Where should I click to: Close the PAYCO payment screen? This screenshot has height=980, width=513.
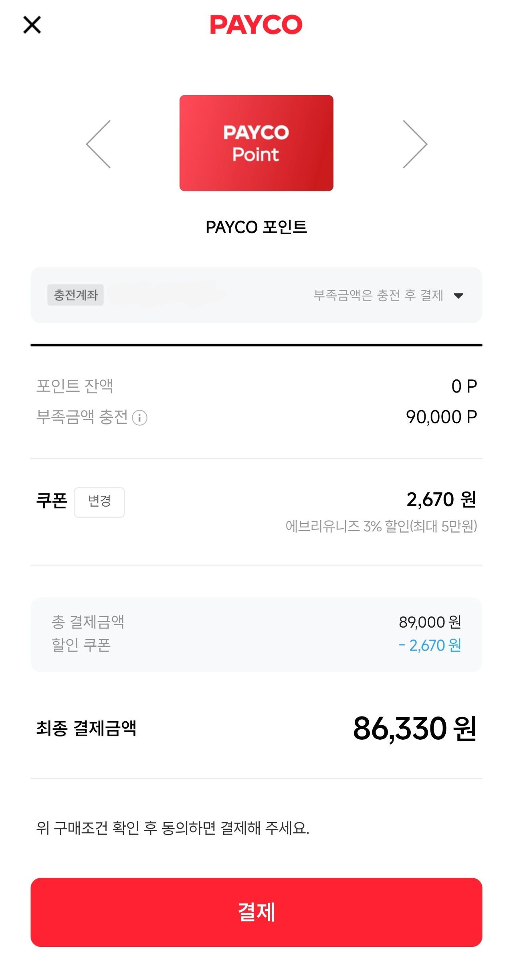click(x=32, y=25)
